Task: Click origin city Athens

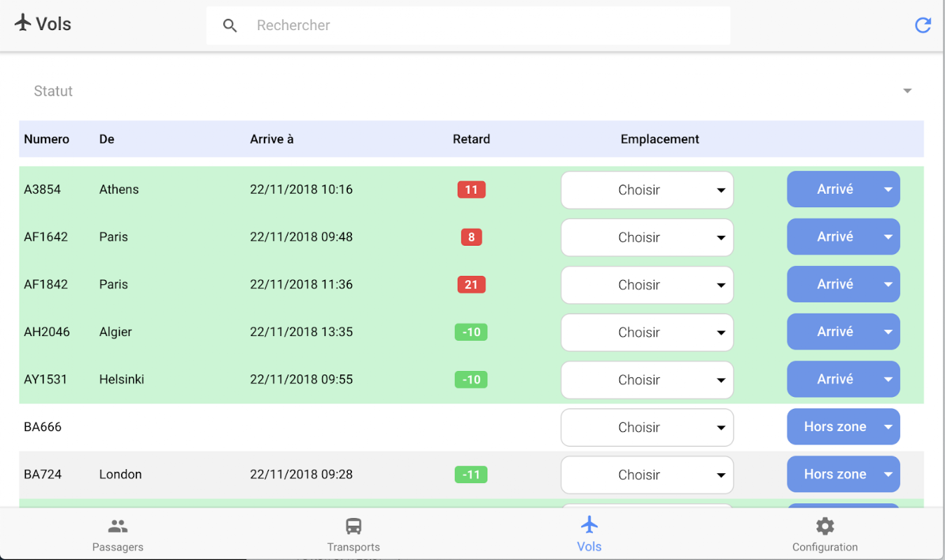Action: coord(119,190)
